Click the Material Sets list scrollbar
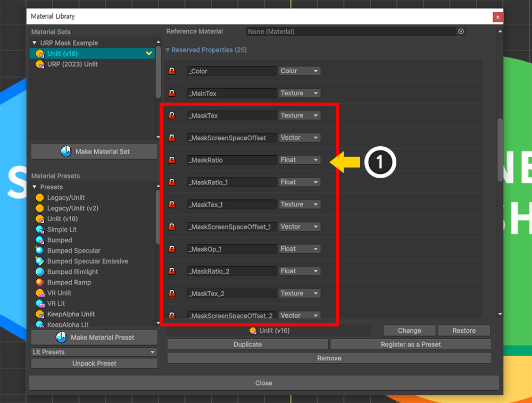Image resolution: width=532 pixels, height=403 pixels. (x=158, y=72)
